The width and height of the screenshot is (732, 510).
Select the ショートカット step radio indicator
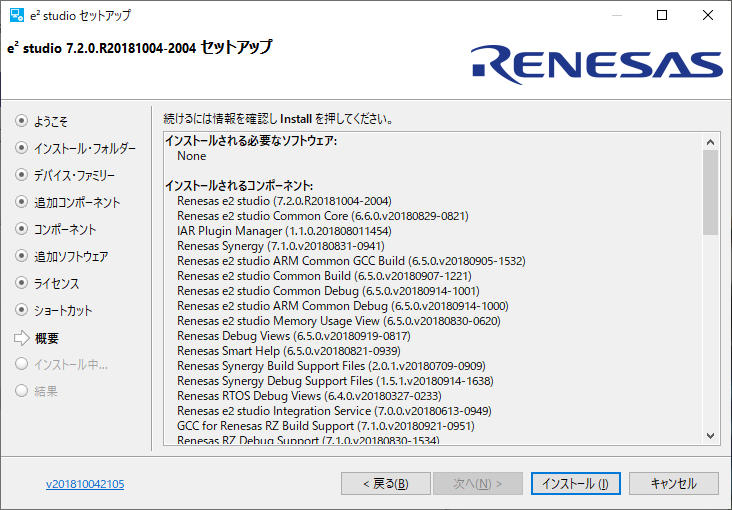pos(21,310)
